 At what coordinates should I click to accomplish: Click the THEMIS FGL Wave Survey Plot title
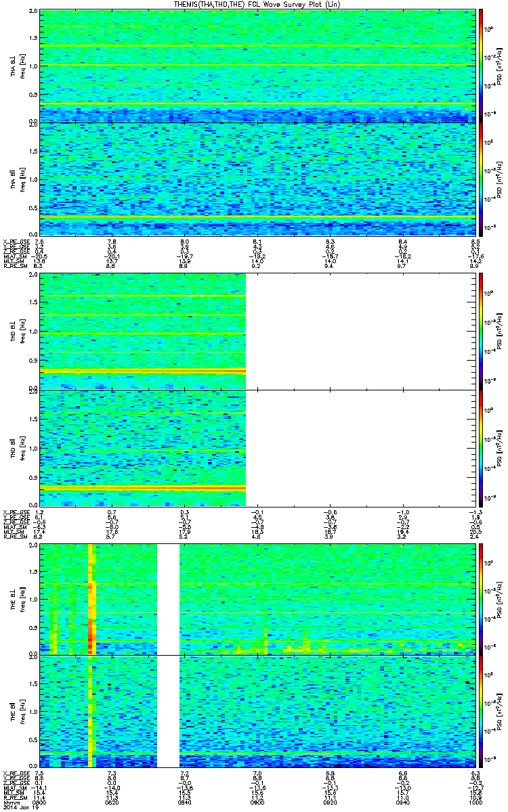[257, 4]
